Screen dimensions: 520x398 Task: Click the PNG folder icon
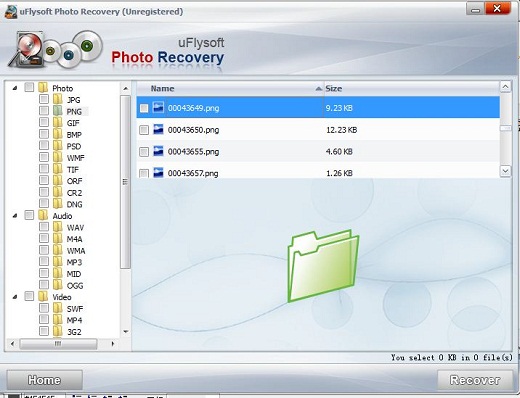58,111
